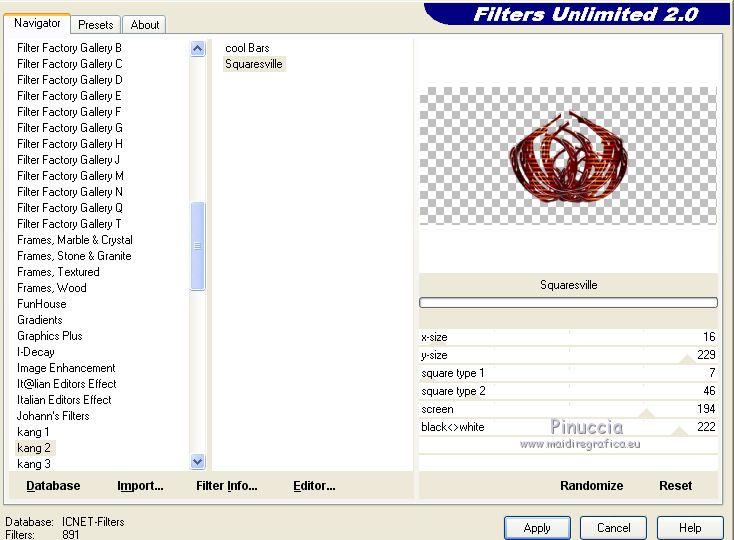Screen dimensions: 734x540
Task: Click the black<>white slider
Action: 568,427
